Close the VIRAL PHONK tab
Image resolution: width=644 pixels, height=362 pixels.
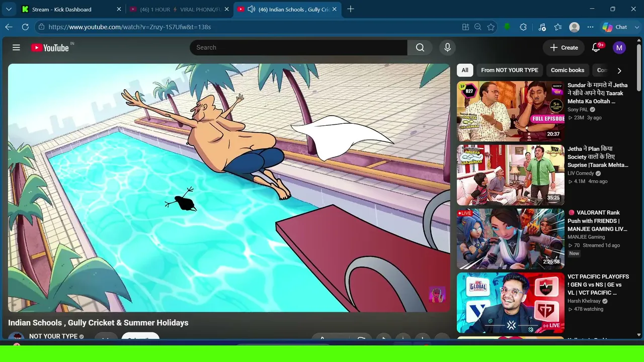226,9
